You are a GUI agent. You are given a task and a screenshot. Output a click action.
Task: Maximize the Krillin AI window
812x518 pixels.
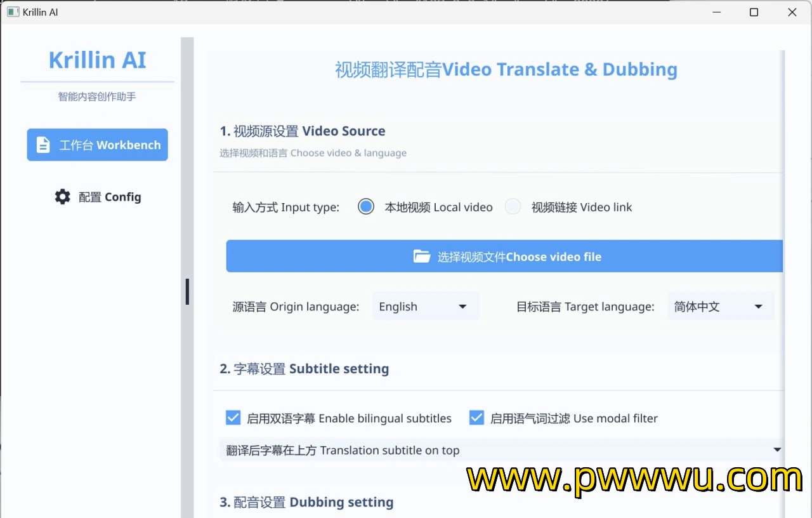click(754, 12)
